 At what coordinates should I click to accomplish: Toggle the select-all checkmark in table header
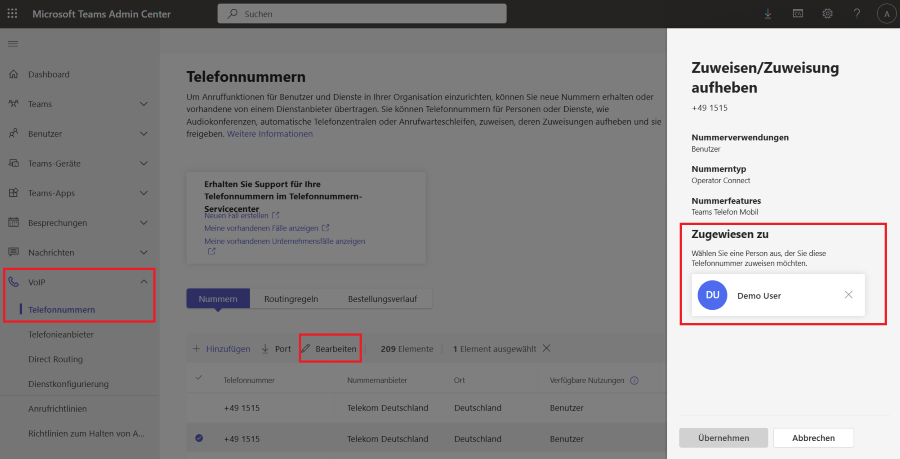click(199, 378)
